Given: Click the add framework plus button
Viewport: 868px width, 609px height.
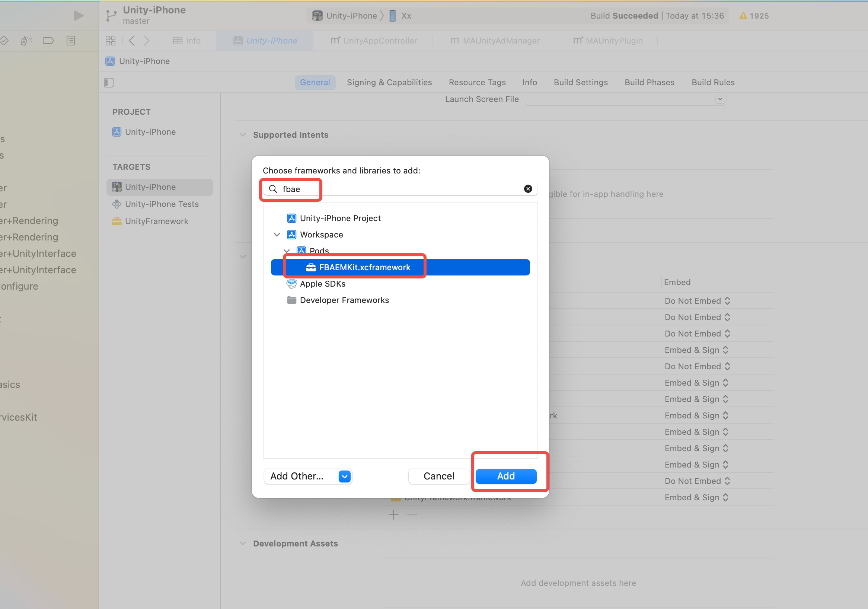Looking at the screenshot, I should tap(393, 514).
